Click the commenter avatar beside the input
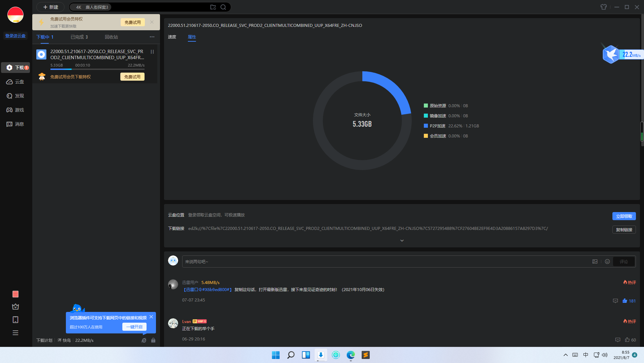The height and width of the screenshot is (363, 644). pyautogui.click(x=173, y=260)
